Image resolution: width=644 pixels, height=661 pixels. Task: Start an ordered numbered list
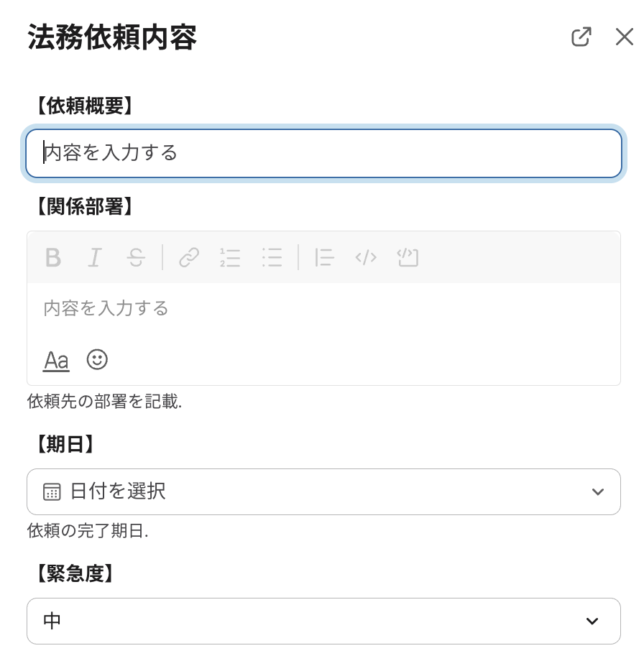(x=230, y=257)
